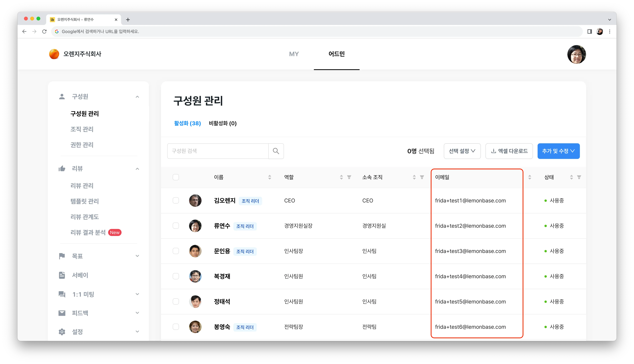Image resolution: width=634 pixels, height=364 pixels.
Task: Select the 비활성화 (0) tab
Action: click(223, 123)
